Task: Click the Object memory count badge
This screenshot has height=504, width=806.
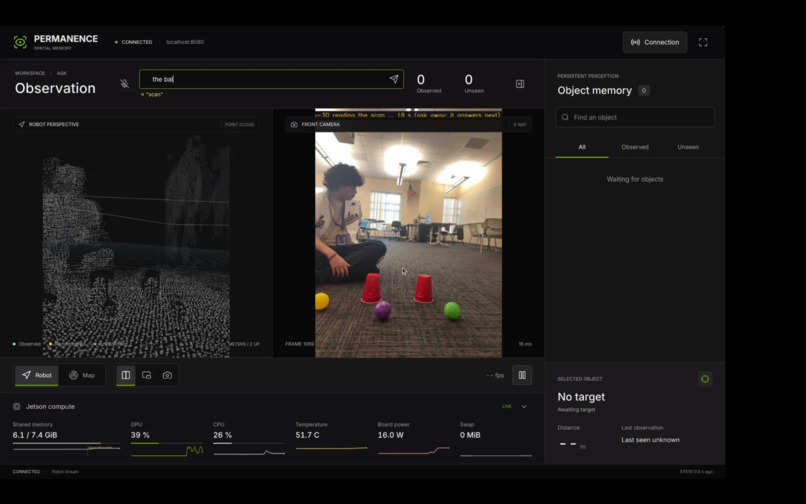Action: pyautogui.click(x=644, y=91)
